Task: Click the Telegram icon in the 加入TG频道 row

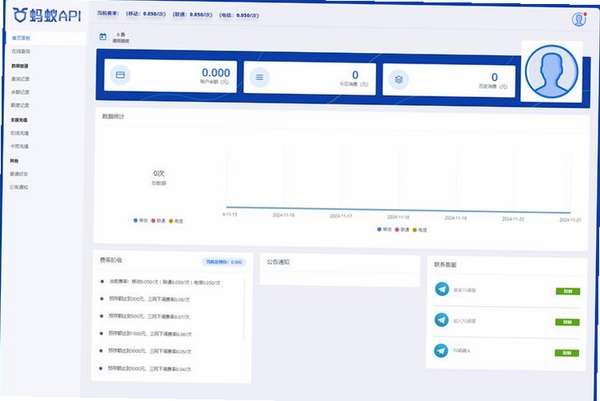Action: [x=442, y=319]
